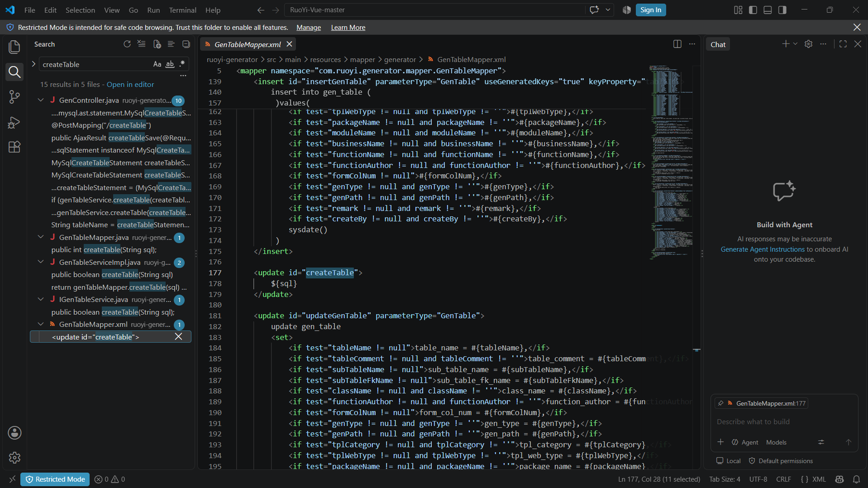Toggle search details with ellipsis

183,76
